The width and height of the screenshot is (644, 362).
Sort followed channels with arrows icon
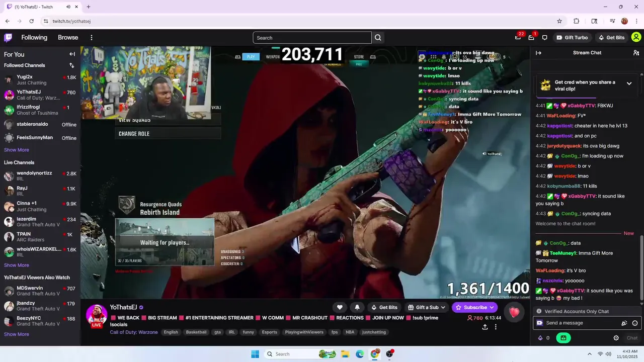71,65
